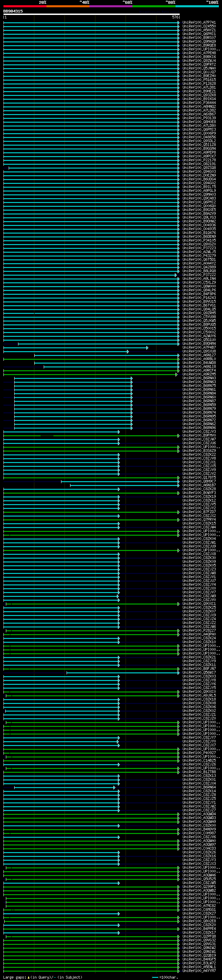The image size is (222, 980).
Task: Select the label UniRef100_A6XB67
Action: click(x=199, y=114)
